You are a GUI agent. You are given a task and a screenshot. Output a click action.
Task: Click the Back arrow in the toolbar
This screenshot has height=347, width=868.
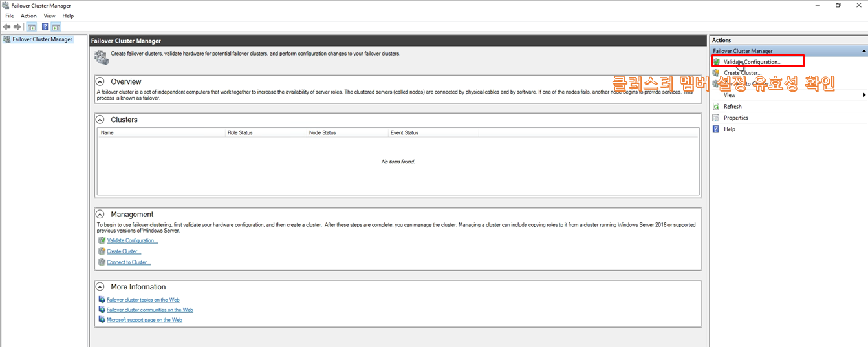pos(6,26)
